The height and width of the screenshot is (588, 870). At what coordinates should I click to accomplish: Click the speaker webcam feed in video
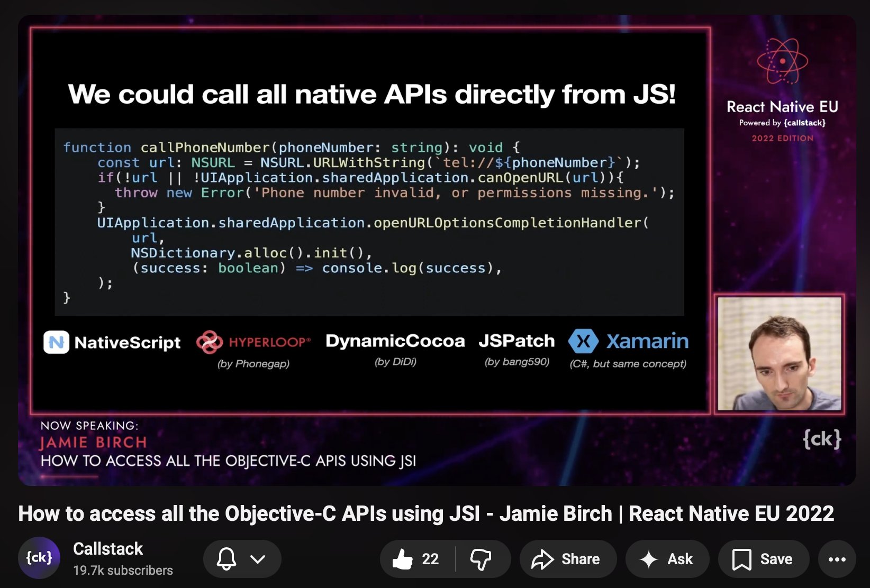click(779, 354)
